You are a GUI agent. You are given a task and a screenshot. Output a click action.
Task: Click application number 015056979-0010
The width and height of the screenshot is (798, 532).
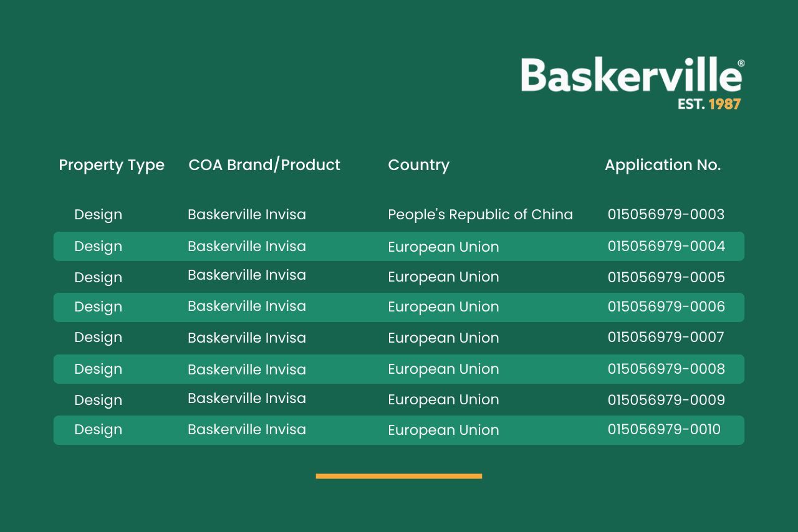pyautogui.click(x=664, y=430)
